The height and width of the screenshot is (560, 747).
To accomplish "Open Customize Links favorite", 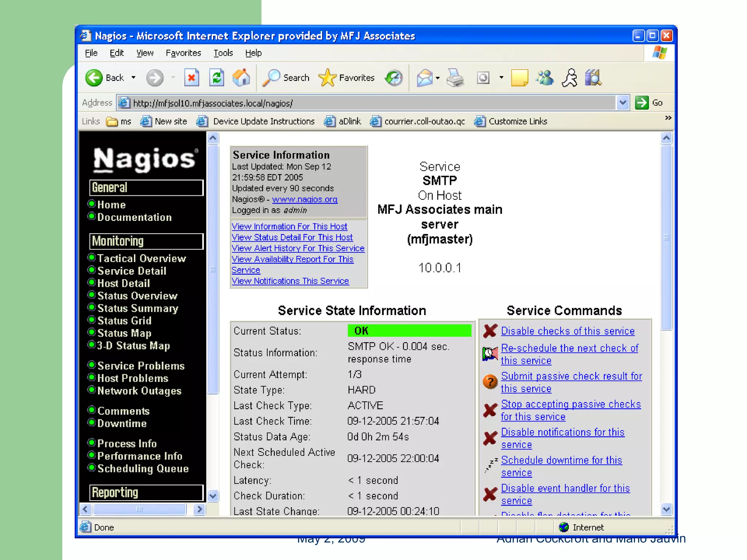I will coord(511,121).
